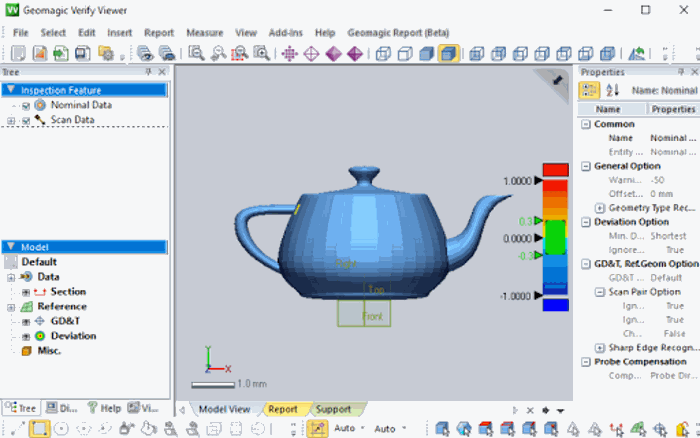Expand the Geometry Type Rec... property
This screenshot has width=700, height=438.
(x=600, y=208)
